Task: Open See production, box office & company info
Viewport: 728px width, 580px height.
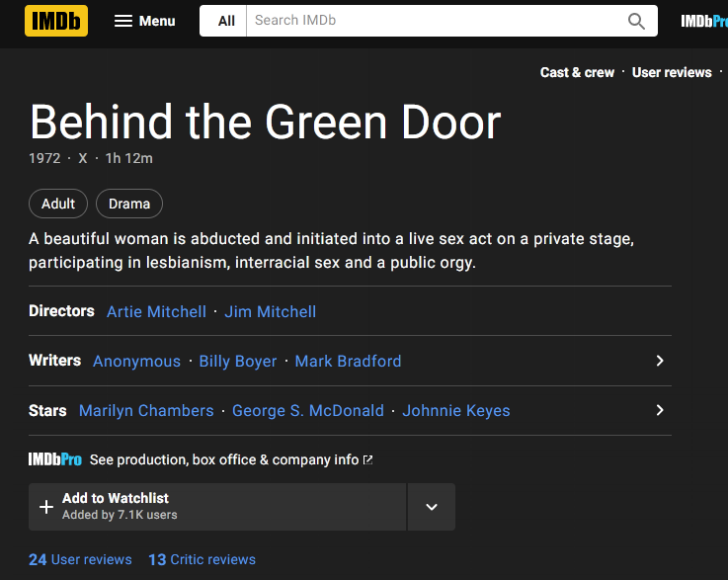Action: click(224, 459)
